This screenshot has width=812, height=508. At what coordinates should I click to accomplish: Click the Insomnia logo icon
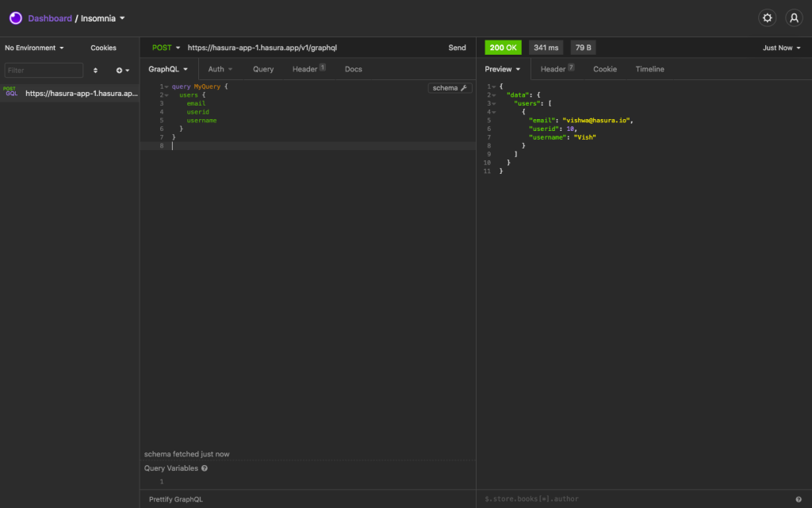(x=16, y=18)
